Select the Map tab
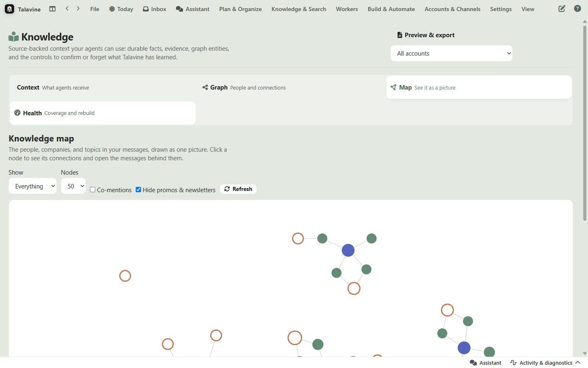This screenshot has height=368, width=588. (479, 88)
